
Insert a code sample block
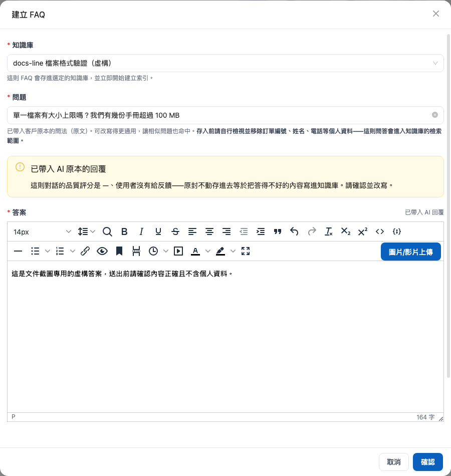(x=397, y=231)
